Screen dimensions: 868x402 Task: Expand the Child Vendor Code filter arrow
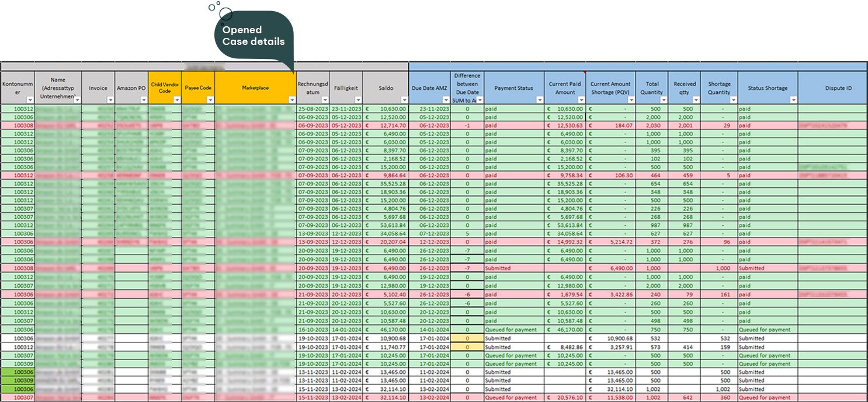coord(176,100)
